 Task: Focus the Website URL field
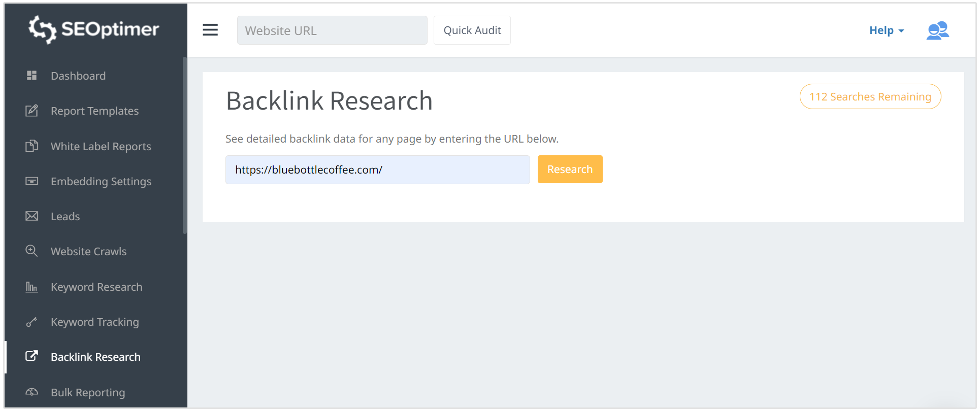pos(332,30)
